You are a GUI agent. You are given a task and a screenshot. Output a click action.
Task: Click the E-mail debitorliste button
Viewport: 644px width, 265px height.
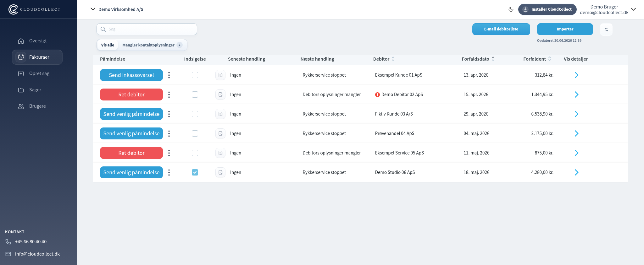point(501,29)
